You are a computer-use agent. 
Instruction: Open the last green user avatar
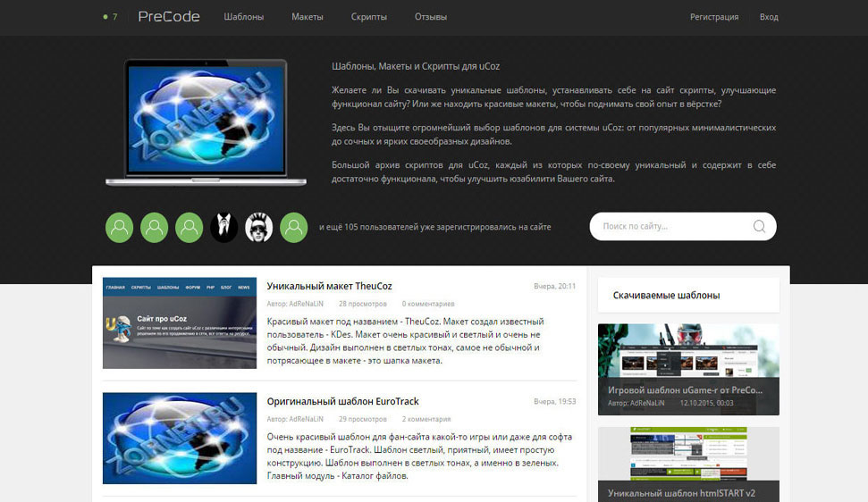click(x=294, y=227)
